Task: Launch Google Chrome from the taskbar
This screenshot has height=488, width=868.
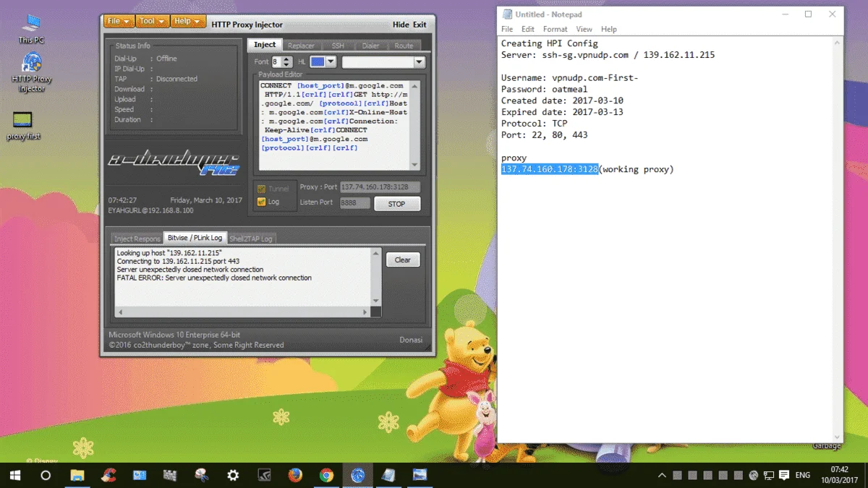Action: (x=326, y=475)
